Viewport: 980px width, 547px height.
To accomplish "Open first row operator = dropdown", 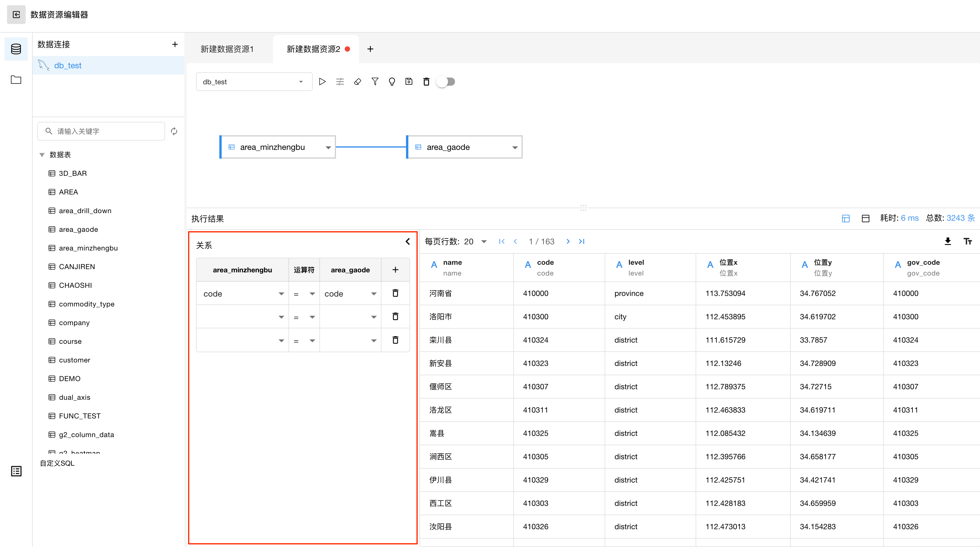I will 304,294.
